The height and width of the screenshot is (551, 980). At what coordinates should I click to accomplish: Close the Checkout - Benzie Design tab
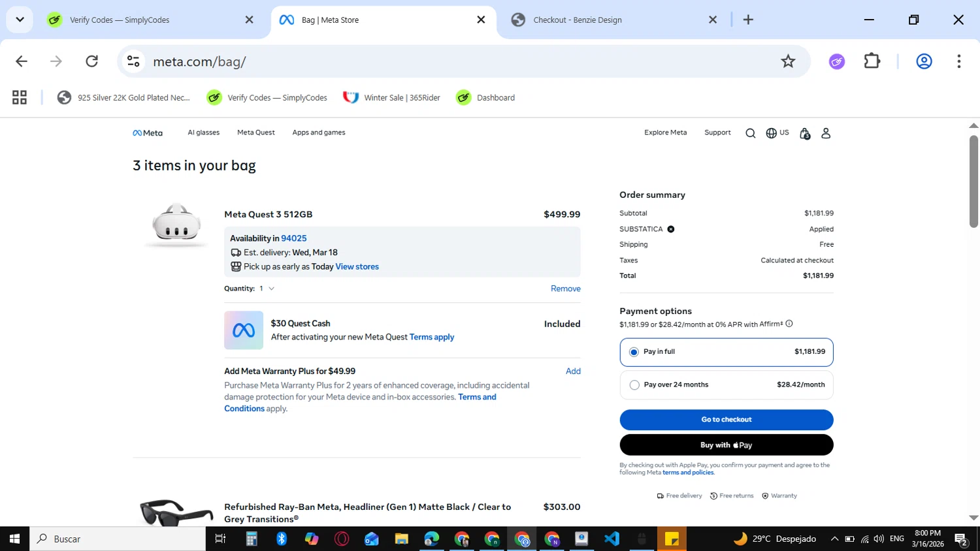coord(713,20)
